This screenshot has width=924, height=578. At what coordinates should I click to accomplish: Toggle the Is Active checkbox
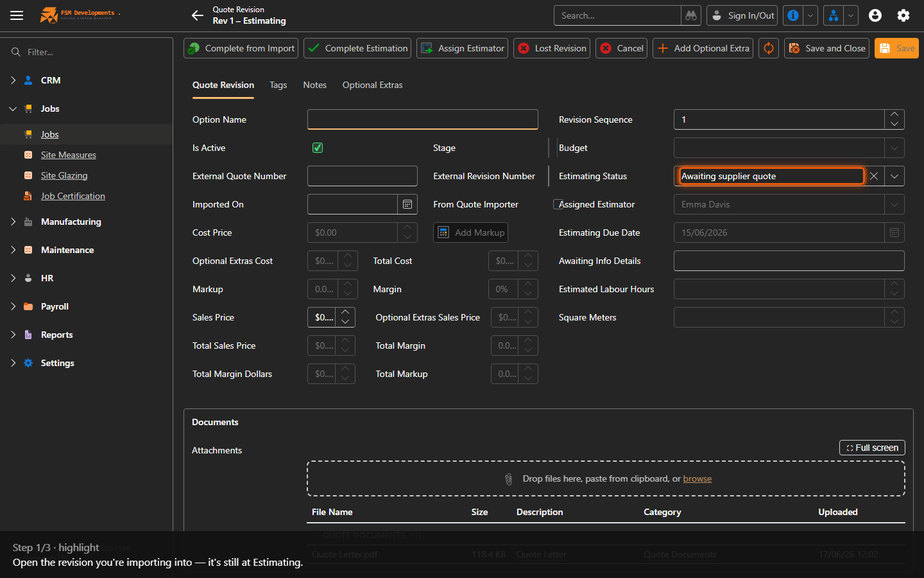pos(318,148)
